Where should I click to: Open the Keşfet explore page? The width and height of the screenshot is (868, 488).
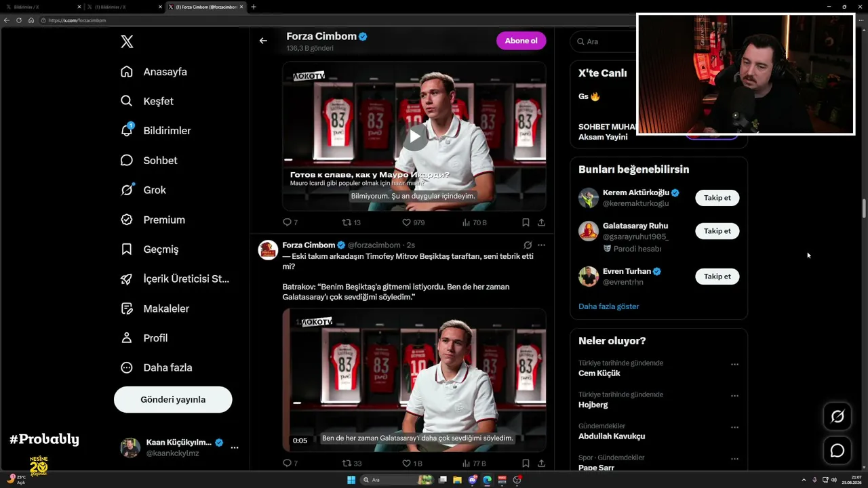(x=146, y=101)
